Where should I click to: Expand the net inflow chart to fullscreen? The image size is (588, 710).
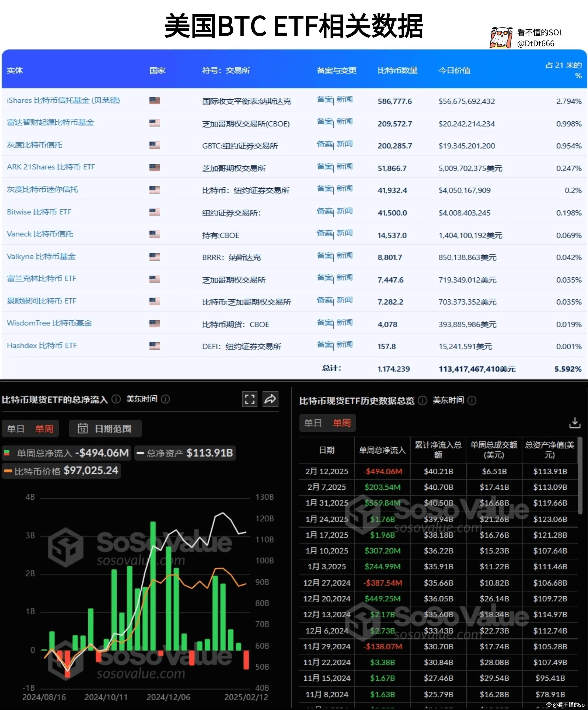pos(249,399)
